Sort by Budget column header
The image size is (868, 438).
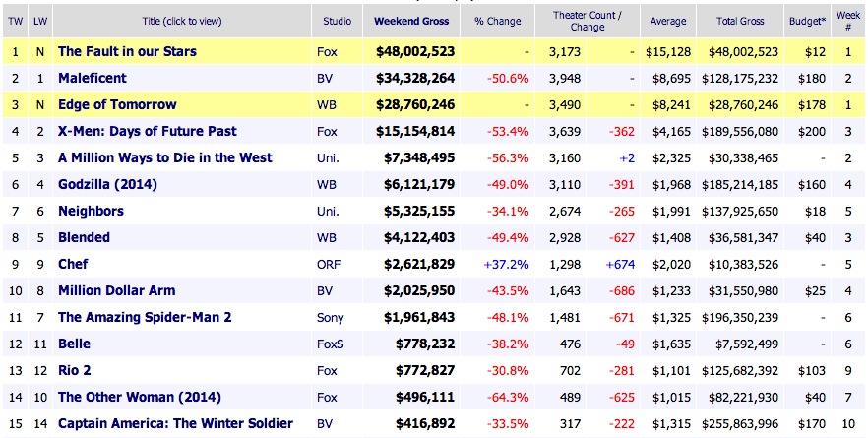(809, 21)
